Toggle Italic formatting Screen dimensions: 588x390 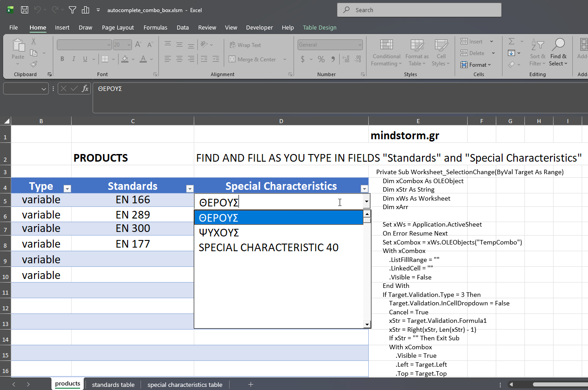73,59
